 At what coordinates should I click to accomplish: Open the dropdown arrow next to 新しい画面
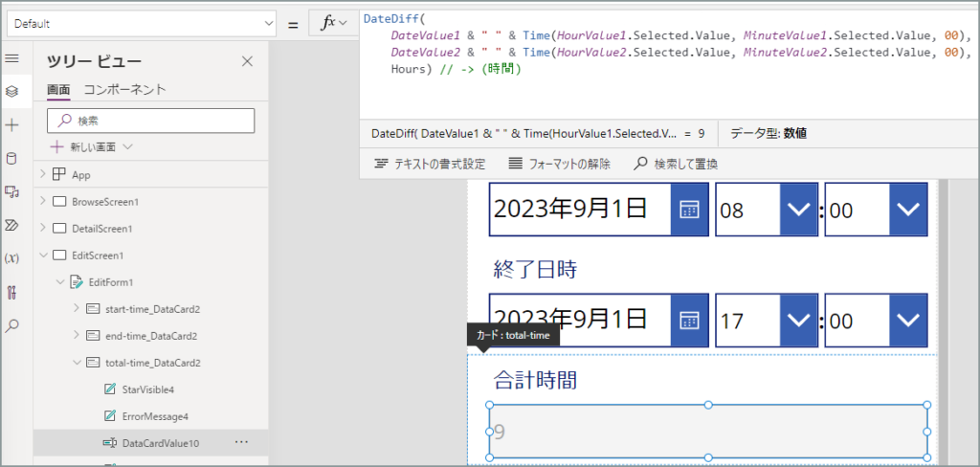click(127, 147)
